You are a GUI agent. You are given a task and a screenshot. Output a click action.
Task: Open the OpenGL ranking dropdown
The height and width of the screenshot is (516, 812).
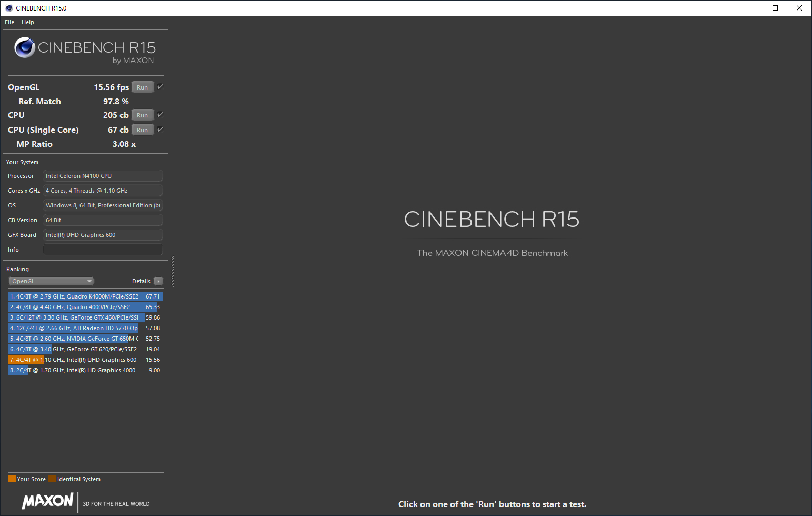point(51,281)
